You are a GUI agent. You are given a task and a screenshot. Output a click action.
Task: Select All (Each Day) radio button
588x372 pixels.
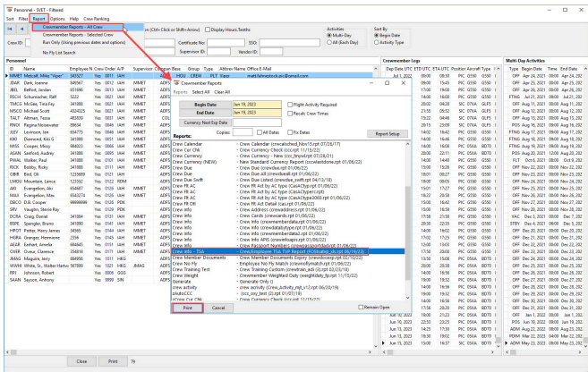(x=329, y=42)
